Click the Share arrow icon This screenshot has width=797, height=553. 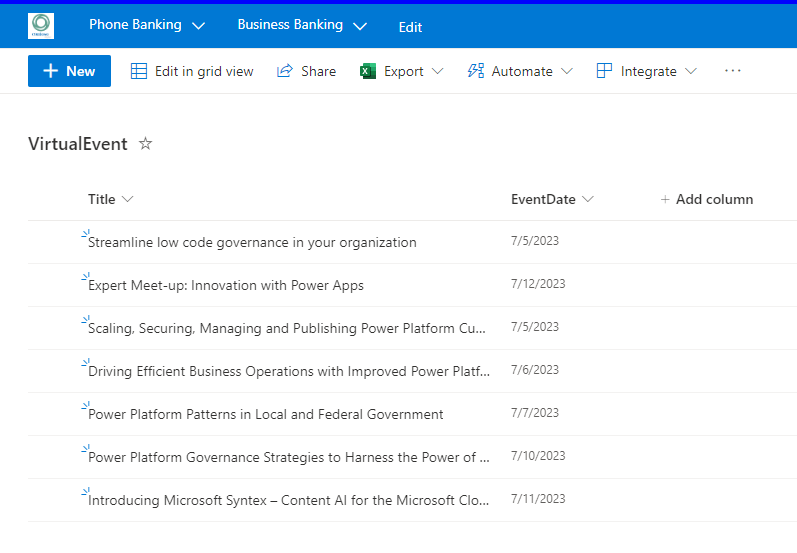tap(285, 71)
